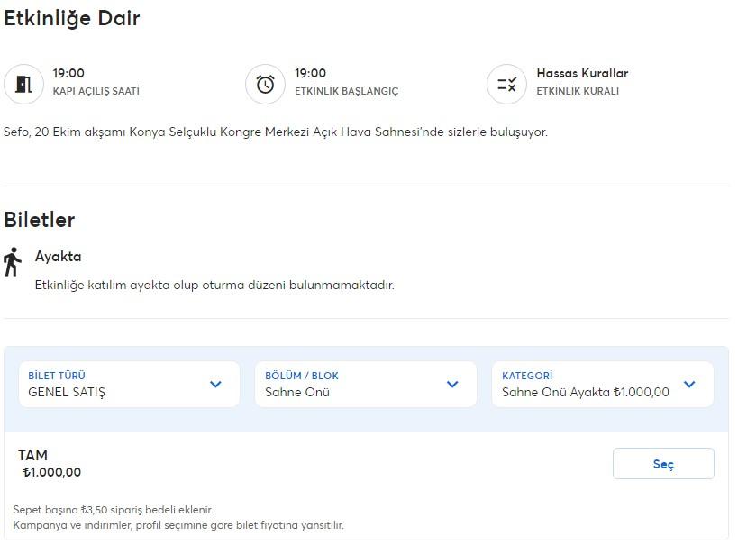The image size is (756, 554).
Task: Click the Ayakta label
Action: [59, 257]
